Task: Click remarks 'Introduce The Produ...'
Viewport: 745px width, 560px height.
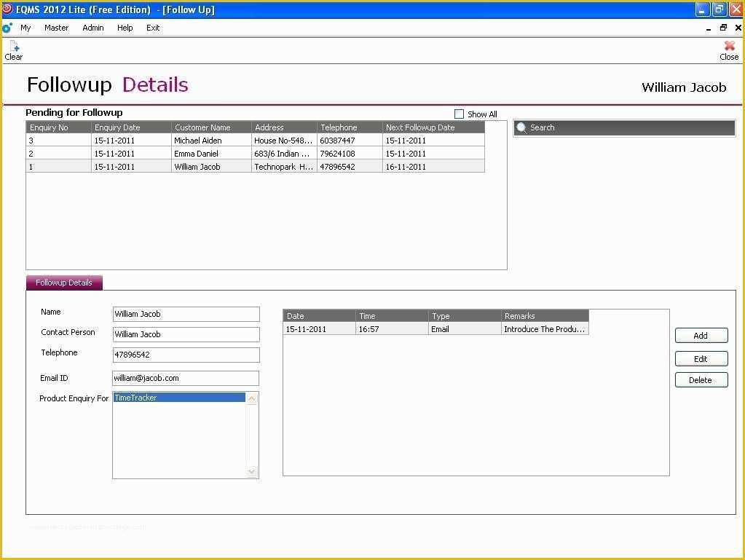Action: (545, 329)
